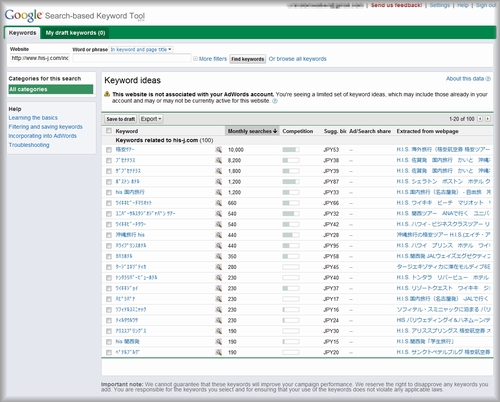Click the next page arrow icon
This screenshot has height=402, width=500.
click(x=488, y=119)
